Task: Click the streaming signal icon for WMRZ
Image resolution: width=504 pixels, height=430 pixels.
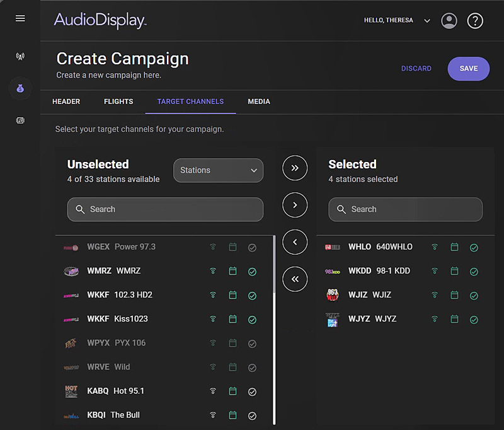Action: [213, 271]
